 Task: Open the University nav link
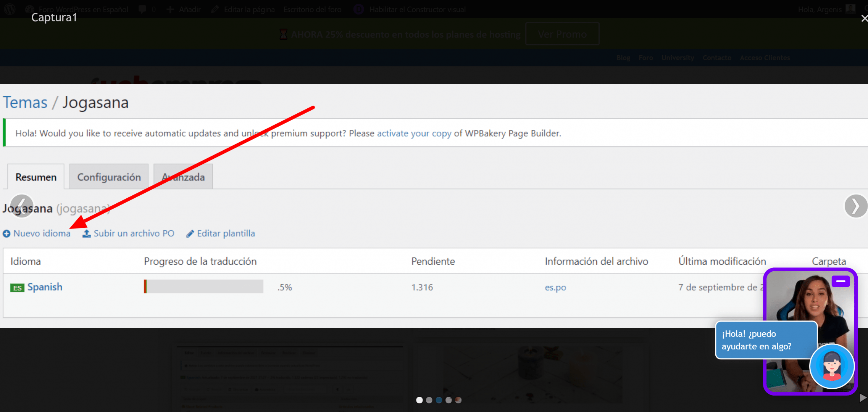pos(678,58)
